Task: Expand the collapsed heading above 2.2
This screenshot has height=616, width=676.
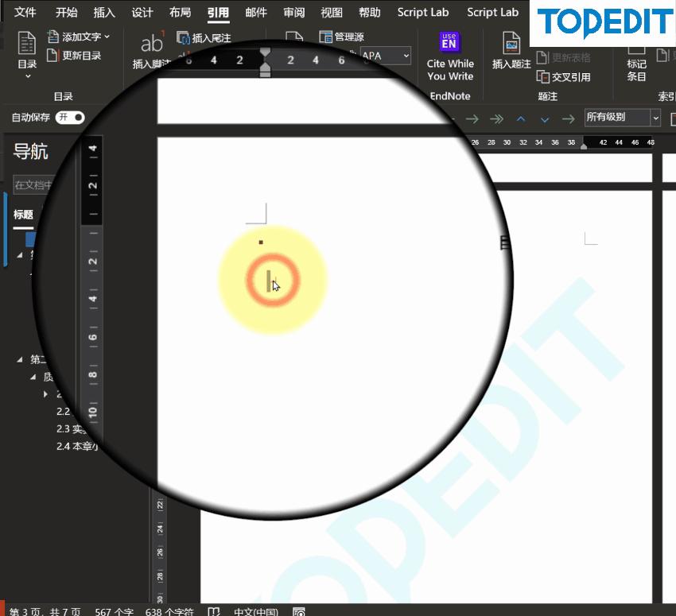Action: (x=45, y=393)
